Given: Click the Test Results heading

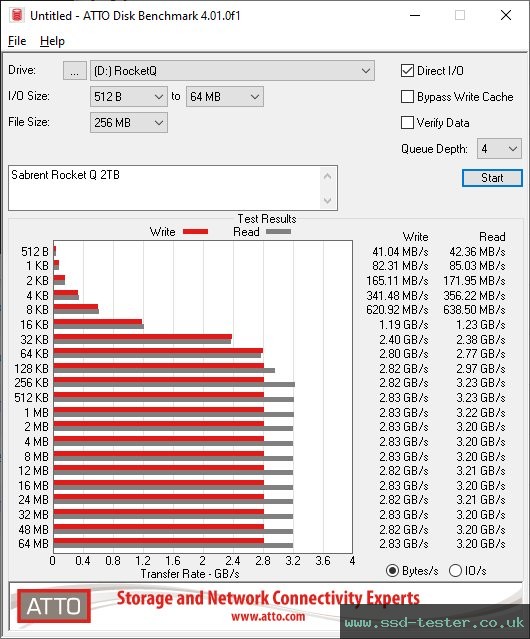Looking at the screenshot, I should tap(267, 219).
